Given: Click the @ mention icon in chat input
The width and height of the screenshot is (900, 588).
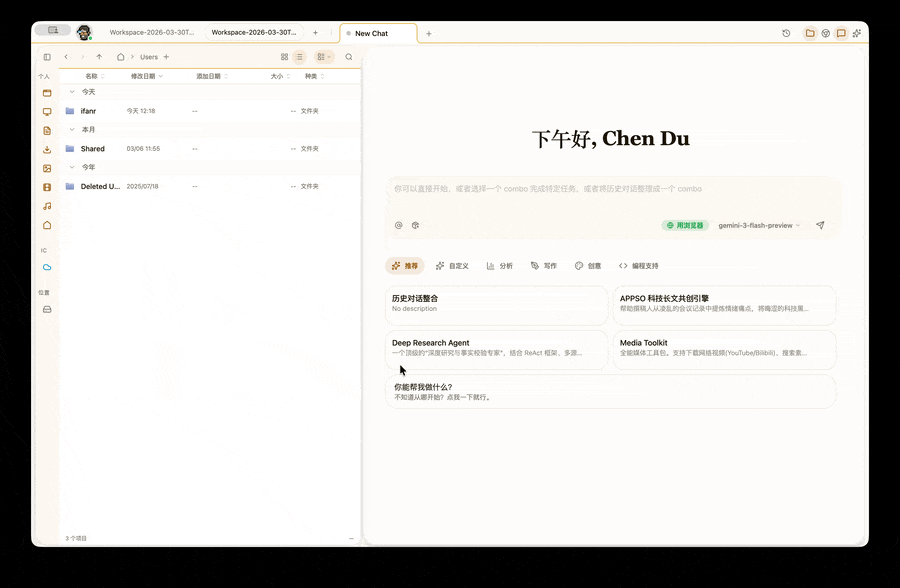Looking at the screenshot, I should point(398,225).
